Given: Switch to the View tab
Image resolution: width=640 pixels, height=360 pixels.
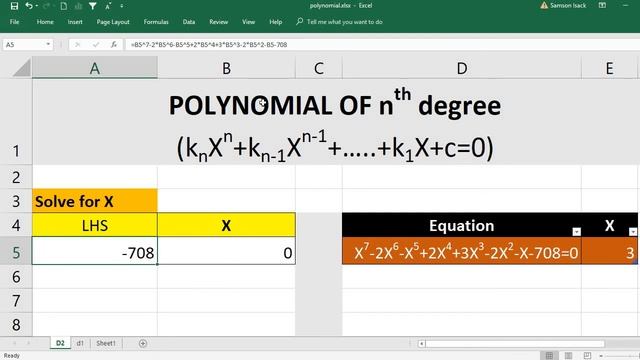Looking at the screenshot, I should tap(248, 22).
